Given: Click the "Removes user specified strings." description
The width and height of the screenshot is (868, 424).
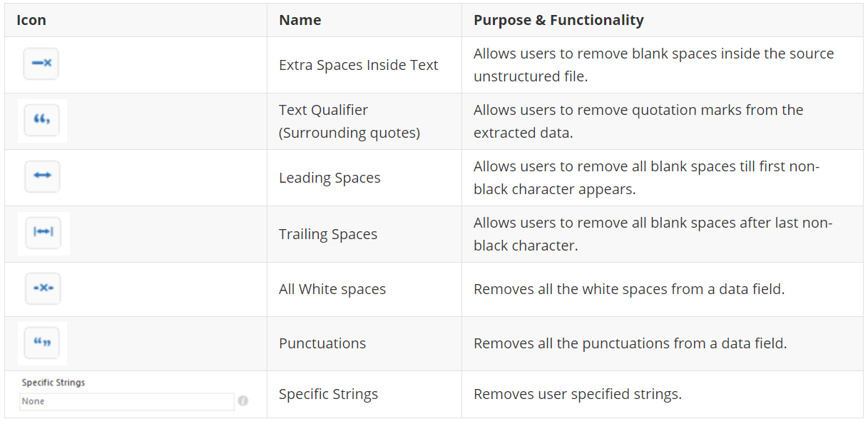Looking at the screenshot, I should pyautogui.click(x=578, y=394).
